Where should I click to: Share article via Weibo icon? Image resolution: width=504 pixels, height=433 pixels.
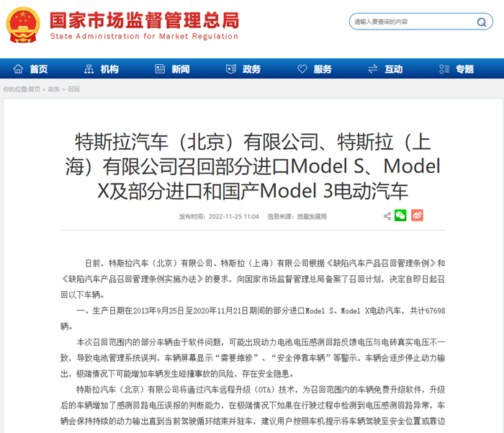[417, 215]
